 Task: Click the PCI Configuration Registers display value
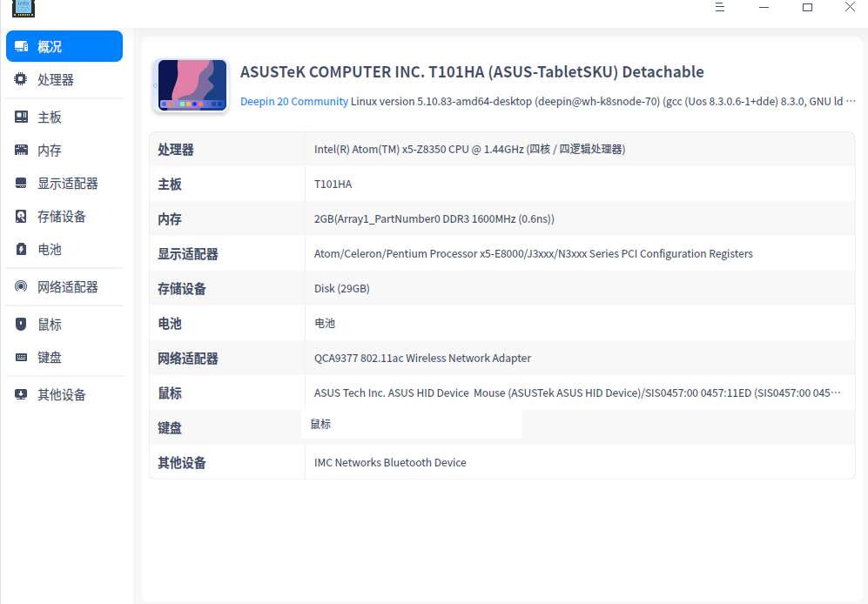(533, 253)
